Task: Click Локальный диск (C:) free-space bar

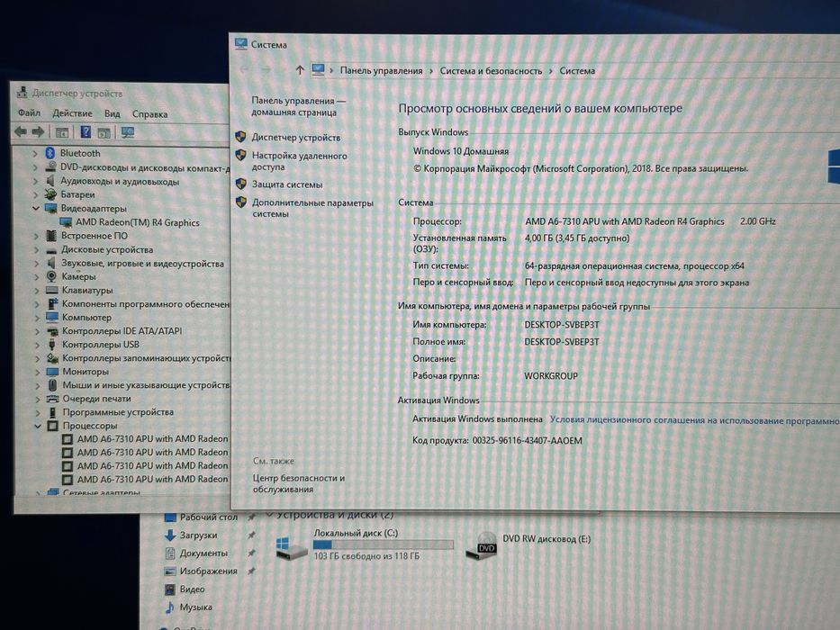Action: click(383, 544)
